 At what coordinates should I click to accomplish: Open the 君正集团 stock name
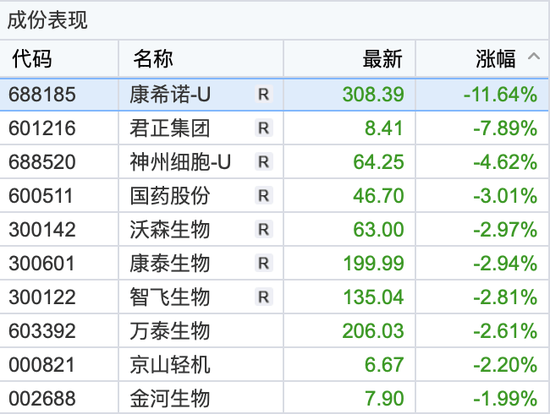coord(170,128)
